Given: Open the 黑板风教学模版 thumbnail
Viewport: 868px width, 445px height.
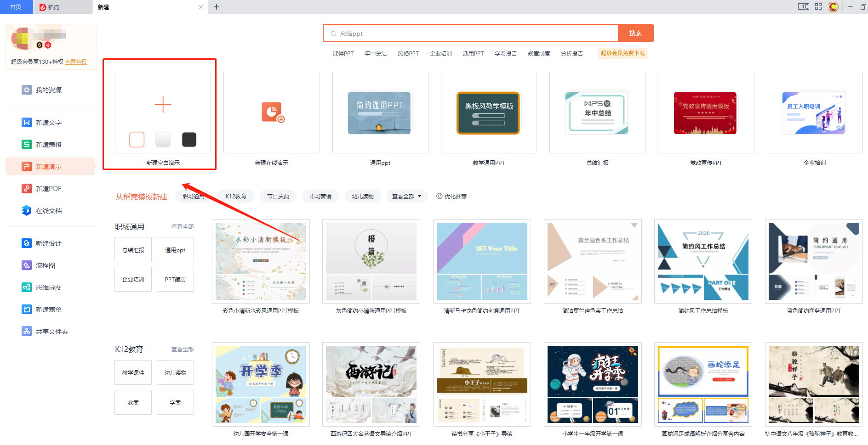Looking at the screenshot, I should click(x=489, y=113).
